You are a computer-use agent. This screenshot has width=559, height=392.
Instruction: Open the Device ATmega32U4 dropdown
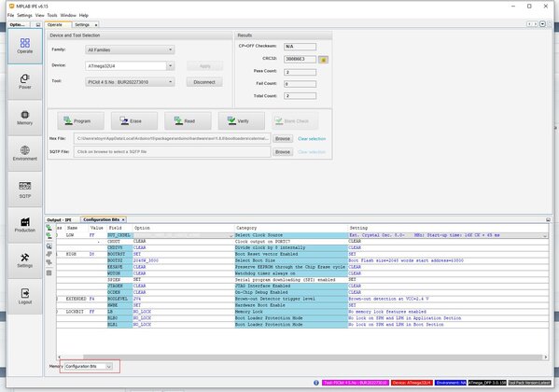tap(130, 66)
